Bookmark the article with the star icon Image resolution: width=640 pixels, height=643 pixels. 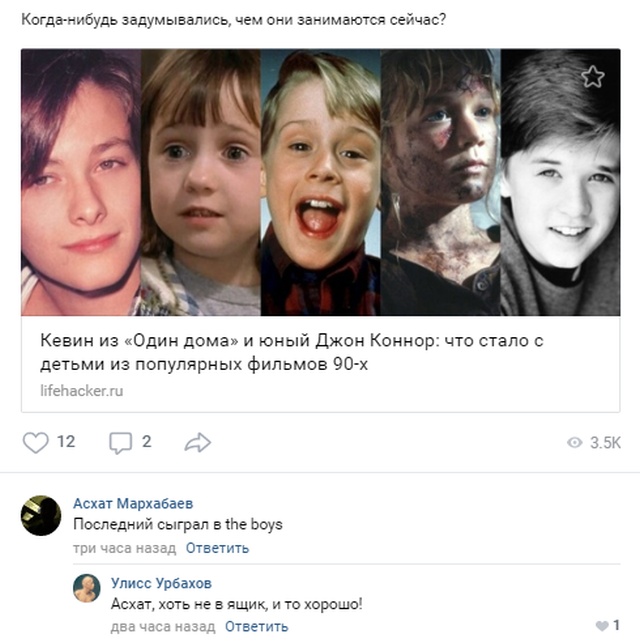click(592, 77)
